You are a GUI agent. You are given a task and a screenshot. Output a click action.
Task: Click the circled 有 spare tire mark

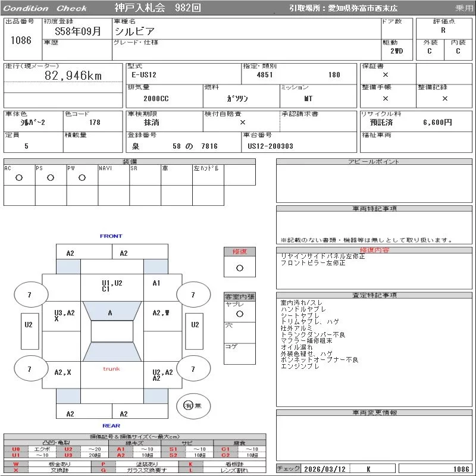point(189,405)
